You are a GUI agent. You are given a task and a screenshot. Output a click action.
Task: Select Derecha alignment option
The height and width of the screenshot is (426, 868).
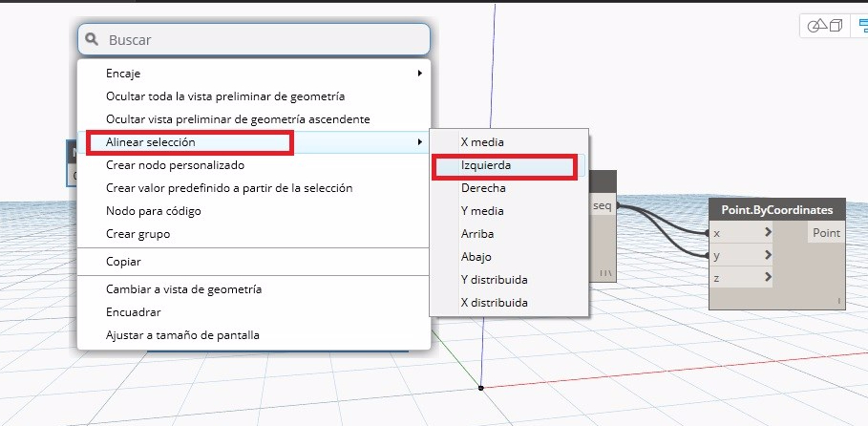coord(483,188)
